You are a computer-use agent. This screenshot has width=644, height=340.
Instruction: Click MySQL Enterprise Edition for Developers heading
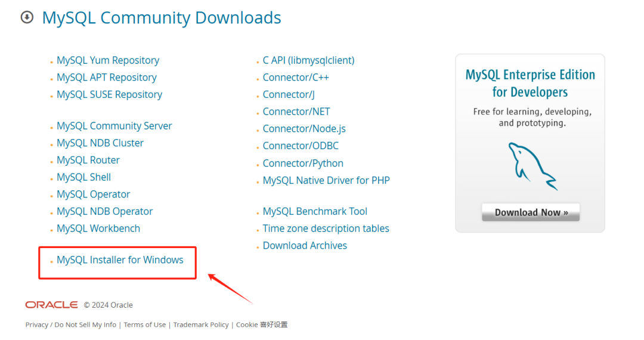click(x=530, y=84)
